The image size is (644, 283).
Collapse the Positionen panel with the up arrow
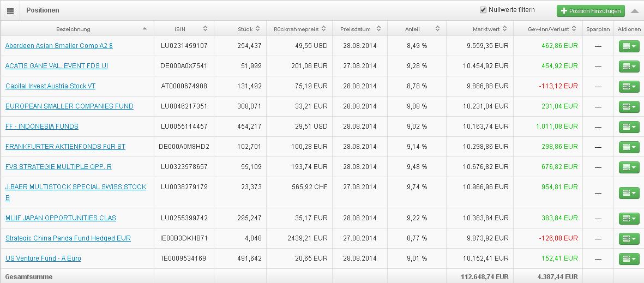(x=635, y=11)
